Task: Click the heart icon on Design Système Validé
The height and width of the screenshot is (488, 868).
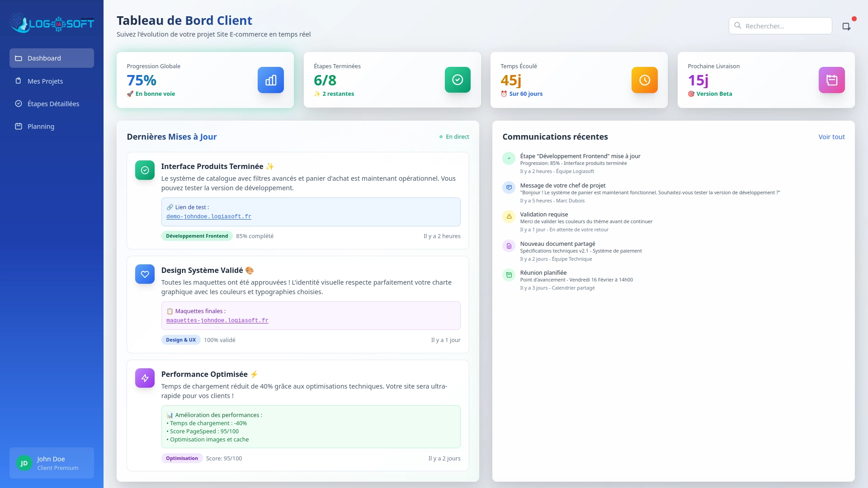Action: coord(145,274)
